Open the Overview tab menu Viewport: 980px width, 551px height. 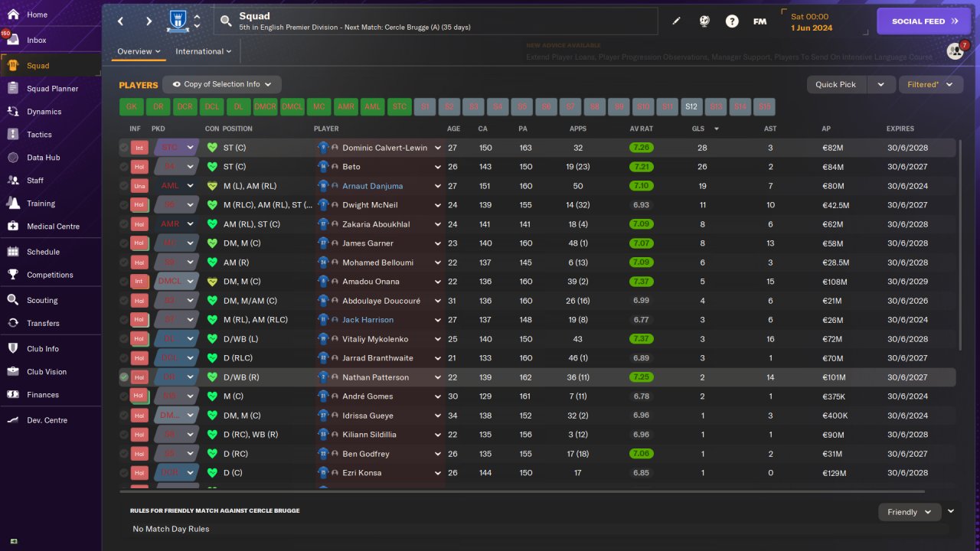pos(139,51)
